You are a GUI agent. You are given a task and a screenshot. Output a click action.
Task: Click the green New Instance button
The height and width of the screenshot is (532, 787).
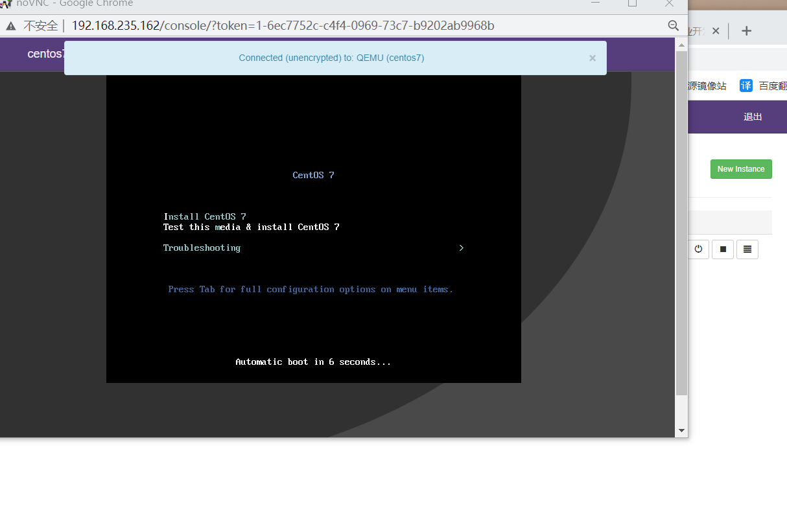coord(741,169)
